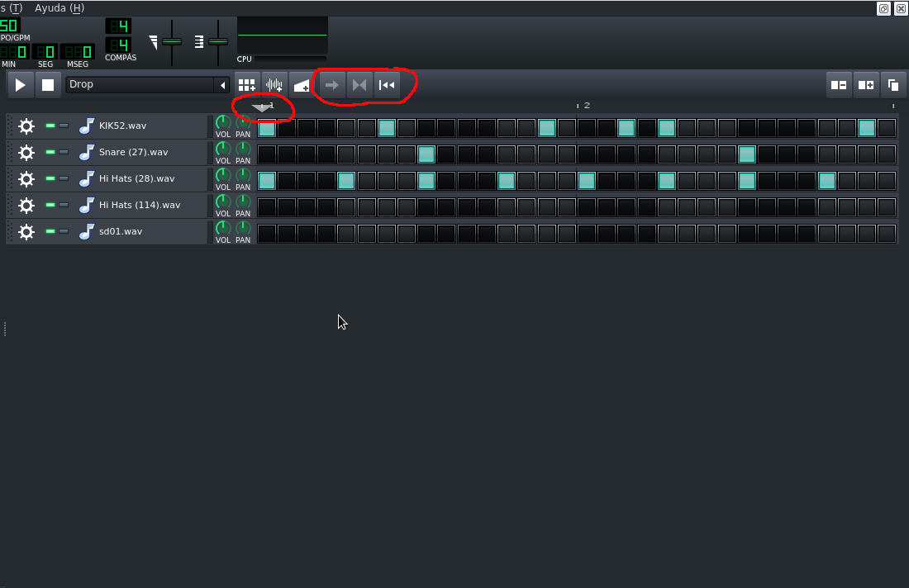Select the Snare (27).wav instrument name

(x=132, y=152)
